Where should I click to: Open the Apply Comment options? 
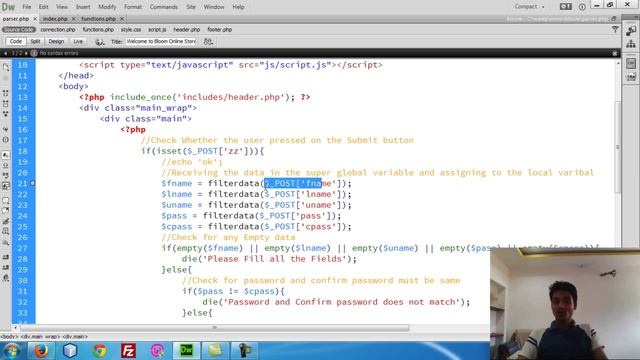tap(6, 201)
